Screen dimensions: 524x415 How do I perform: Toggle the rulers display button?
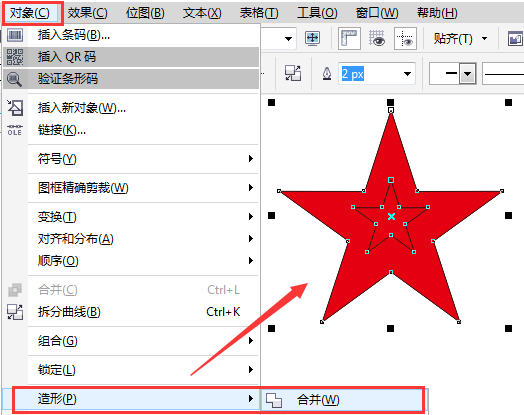point(349,38)
